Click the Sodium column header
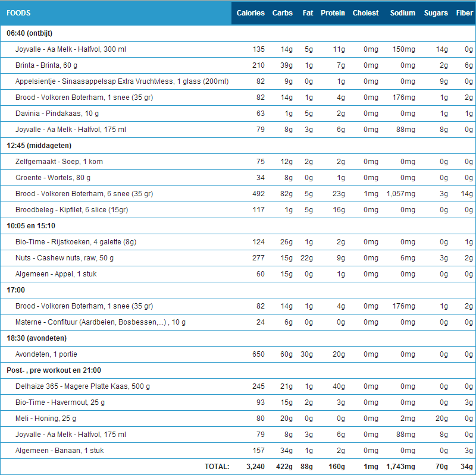This screenshot has width=476, height=475. point(403,13)
